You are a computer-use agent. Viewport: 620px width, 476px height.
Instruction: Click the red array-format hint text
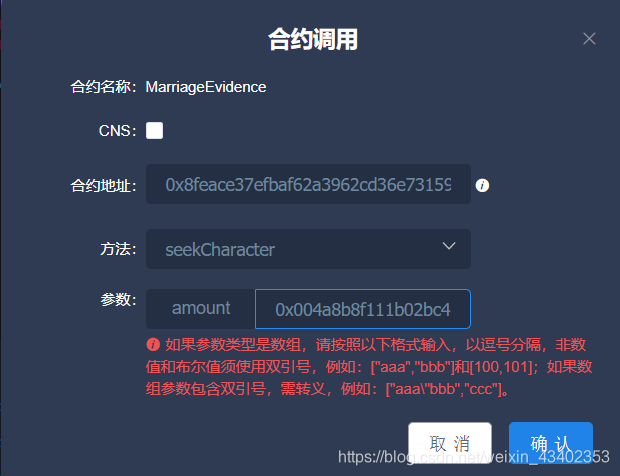tap(369, 367)
